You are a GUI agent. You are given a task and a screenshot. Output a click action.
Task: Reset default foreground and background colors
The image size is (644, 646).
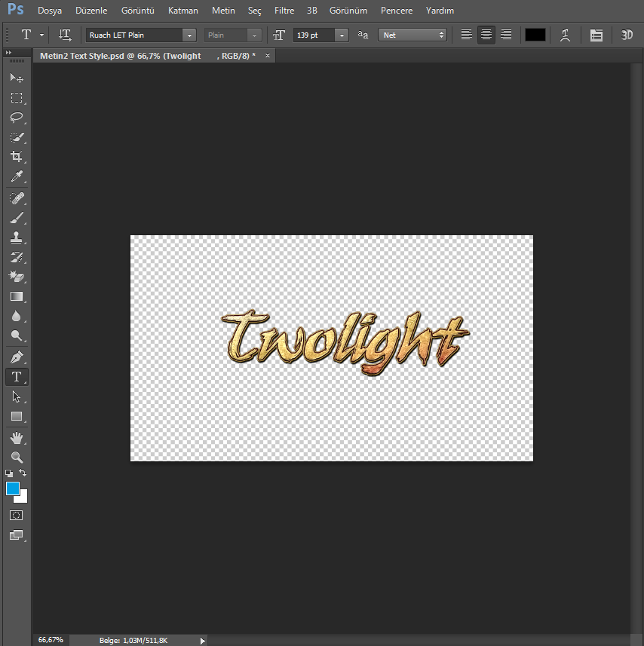coord(9,473)
